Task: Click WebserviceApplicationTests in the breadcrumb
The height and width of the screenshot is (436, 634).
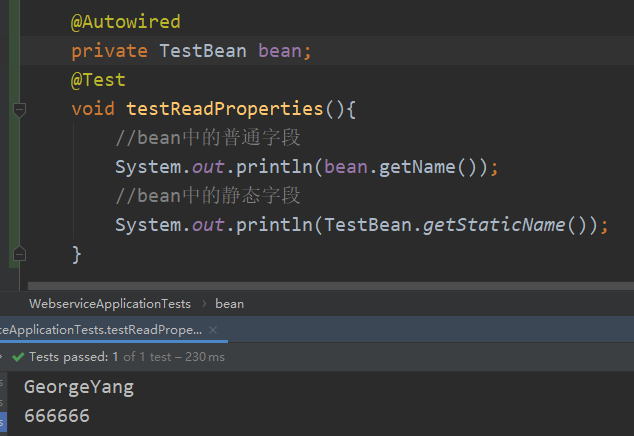Action: coord(110,304)
